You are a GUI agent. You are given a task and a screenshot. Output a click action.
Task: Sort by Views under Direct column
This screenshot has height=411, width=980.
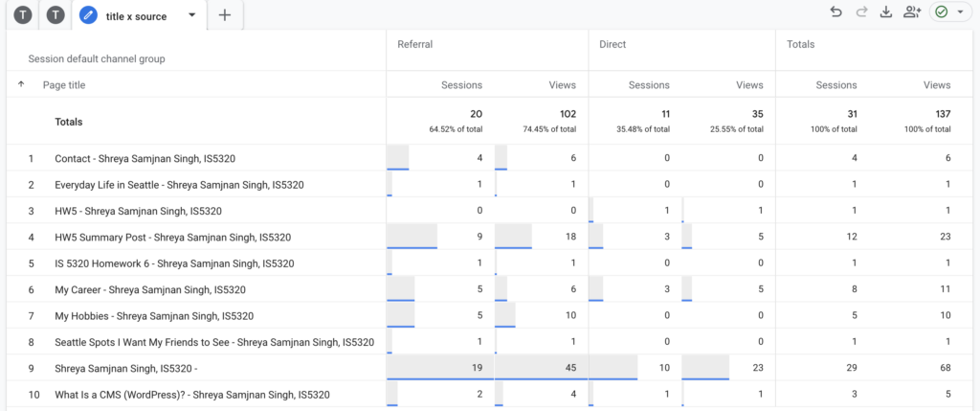(x=749, y=84)
